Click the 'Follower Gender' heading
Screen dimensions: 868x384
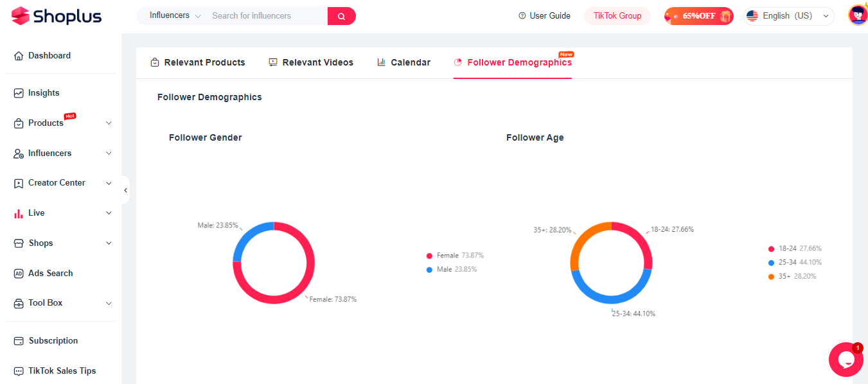206,137
